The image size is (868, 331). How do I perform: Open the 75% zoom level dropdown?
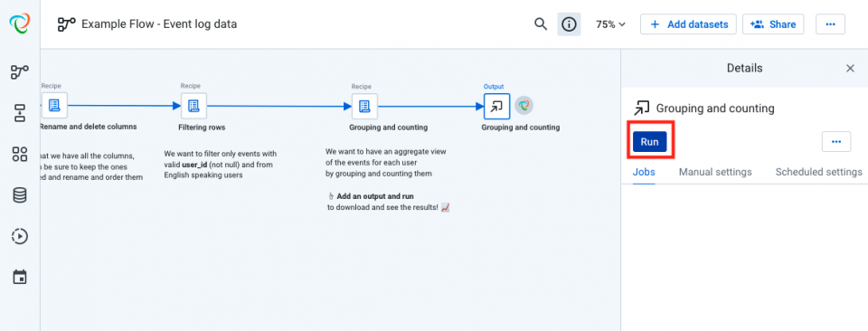click(x=610, y=24)
